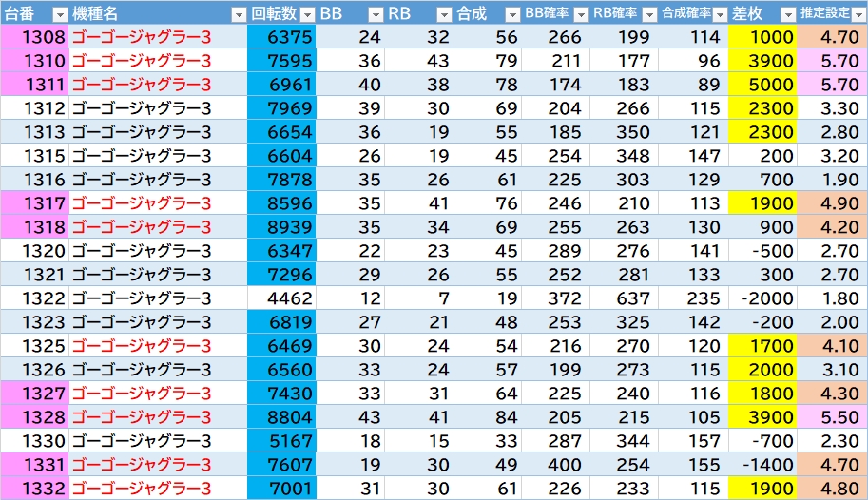Screen dimensions: 868x500
Task: Select machine number cell 1322
Action: 34,298
